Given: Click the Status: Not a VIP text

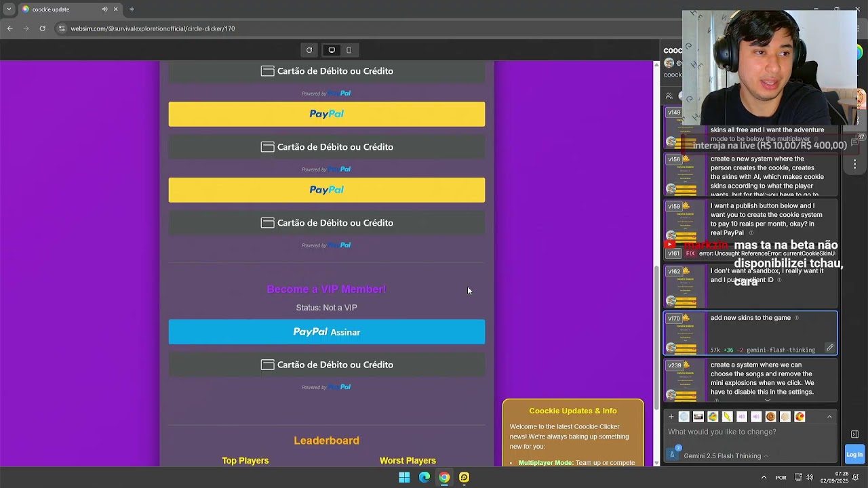Looking at the screenshot, I should click(326, 308).
